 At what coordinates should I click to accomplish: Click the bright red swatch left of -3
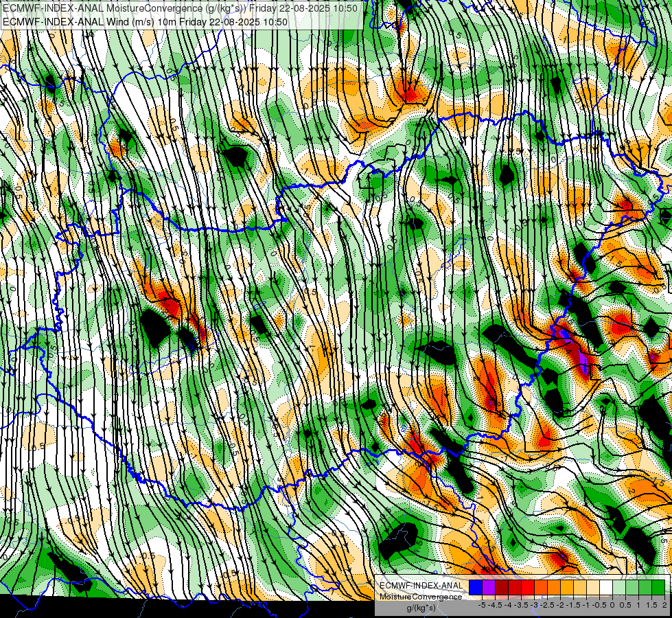pos(528,588)
